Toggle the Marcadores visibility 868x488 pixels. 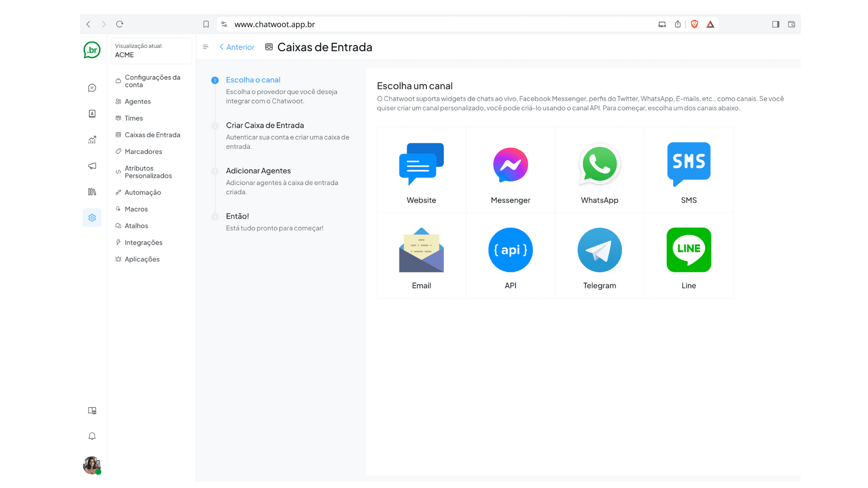(143, 151)
